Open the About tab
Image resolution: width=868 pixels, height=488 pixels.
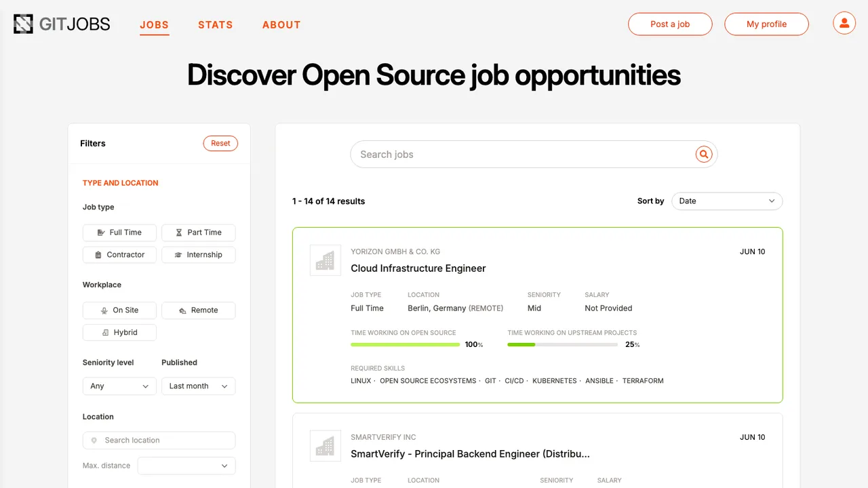coord(281,25)
